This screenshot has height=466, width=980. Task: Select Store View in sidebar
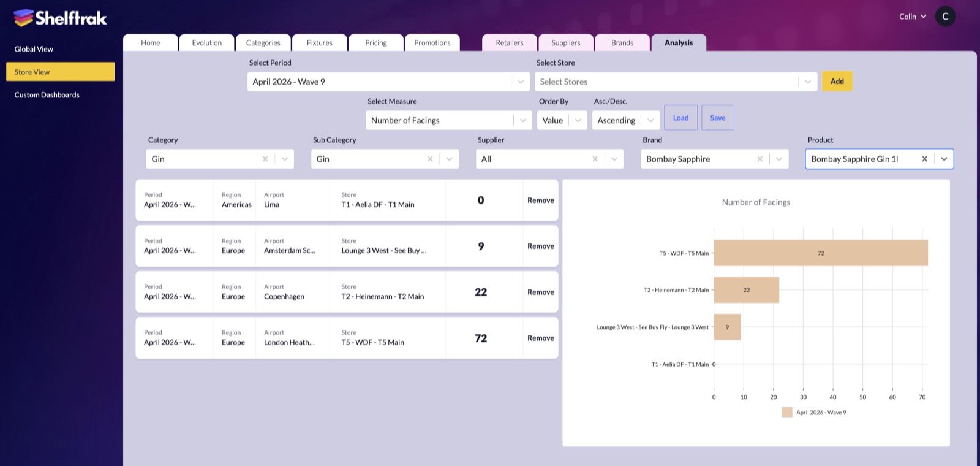point(60,72)
